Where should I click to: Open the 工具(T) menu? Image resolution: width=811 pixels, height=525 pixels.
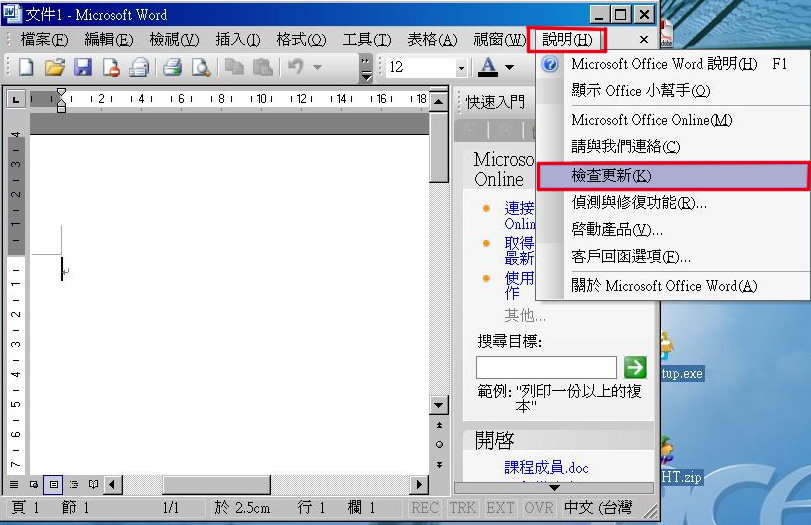pyautogui.click(x=367, y=40)
